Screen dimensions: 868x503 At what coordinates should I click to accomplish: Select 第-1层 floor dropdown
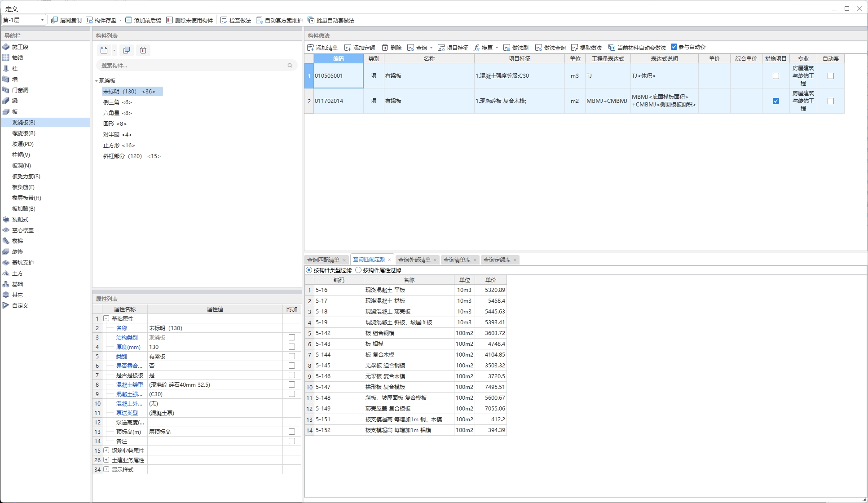pyautogui.click(x=23, y=20)
